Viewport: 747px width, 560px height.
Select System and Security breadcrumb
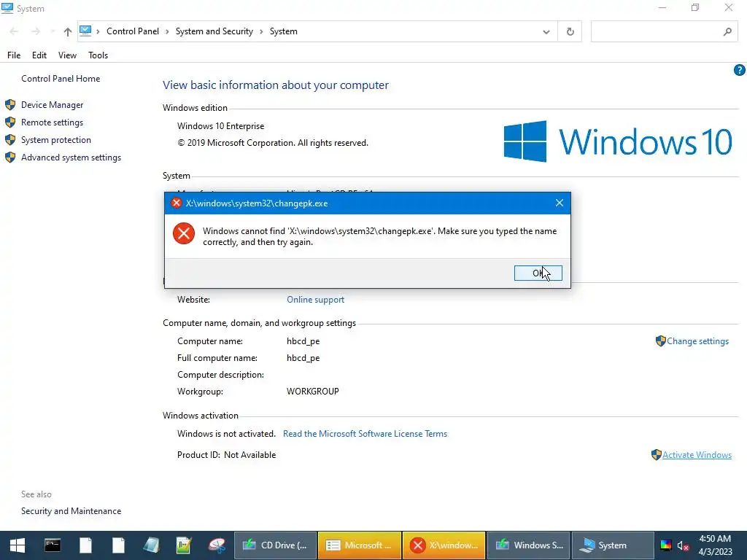214,31
